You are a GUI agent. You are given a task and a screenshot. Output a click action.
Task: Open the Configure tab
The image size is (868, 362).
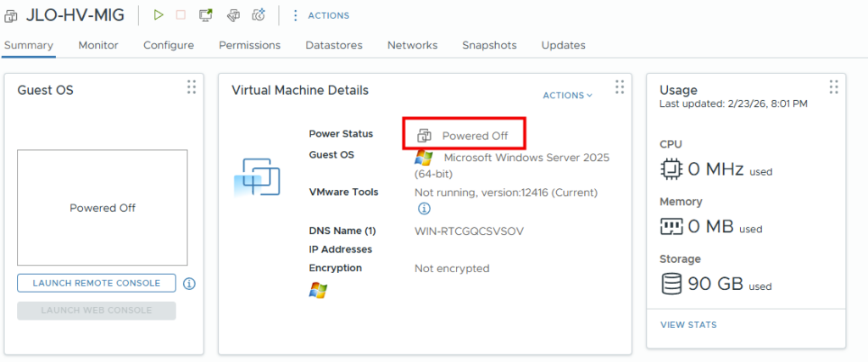tap(168, 45)
